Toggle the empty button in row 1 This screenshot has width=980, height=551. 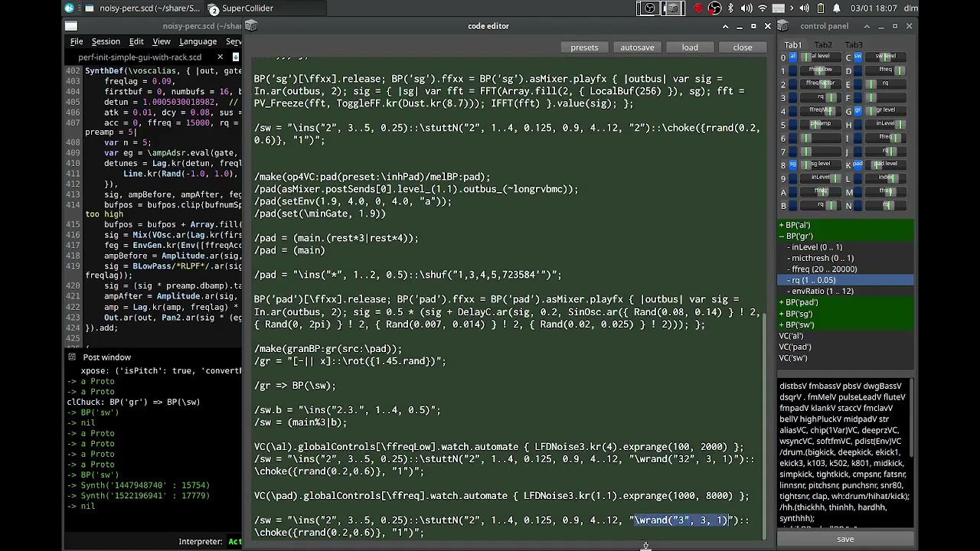click(x=793, y=70)
